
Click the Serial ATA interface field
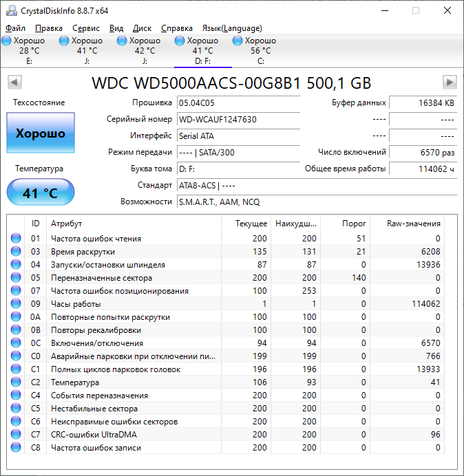238,136
